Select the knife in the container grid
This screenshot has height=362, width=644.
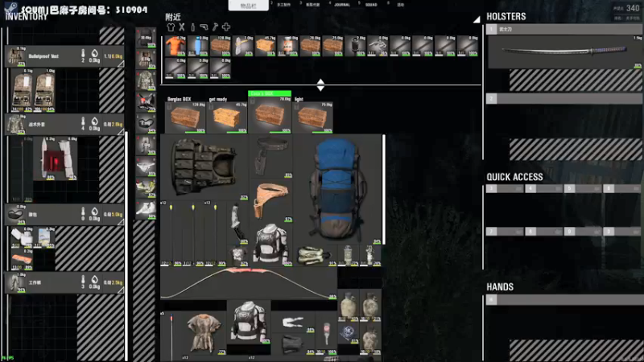click(237, 222)
